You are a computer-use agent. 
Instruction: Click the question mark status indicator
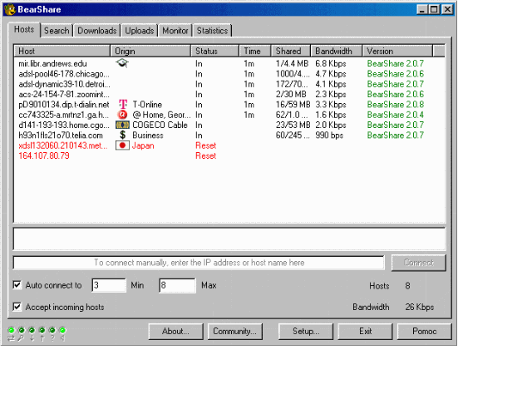(x=52, y=334)
